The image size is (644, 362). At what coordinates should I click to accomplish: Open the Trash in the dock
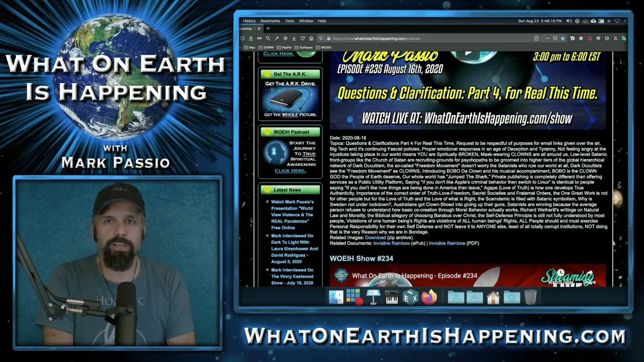(x=530, y=297)
